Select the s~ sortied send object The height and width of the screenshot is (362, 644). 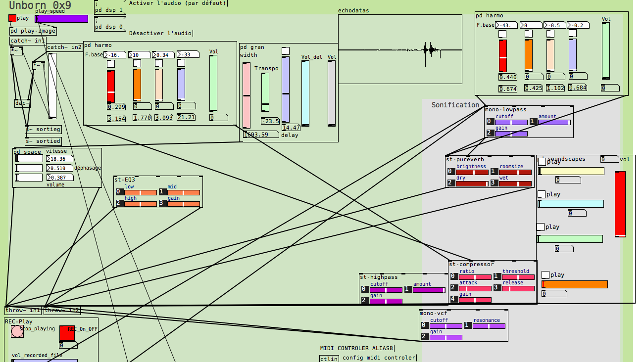[x=43, y=141]
